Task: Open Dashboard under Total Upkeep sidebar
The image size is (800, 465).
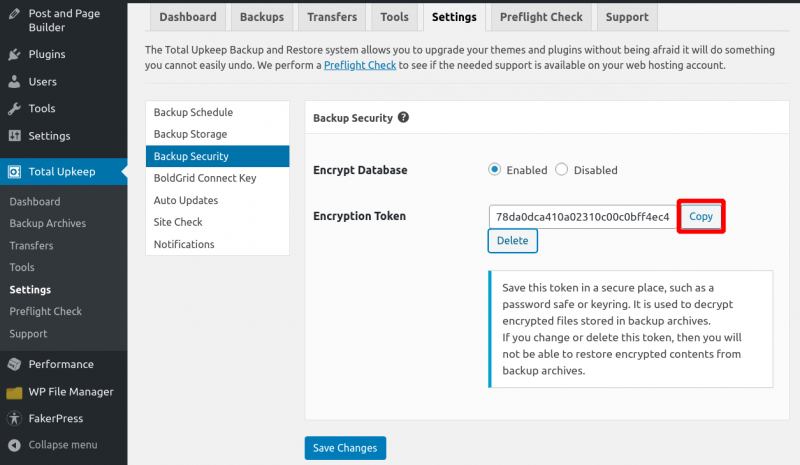Action: click(x=35, y=202)
